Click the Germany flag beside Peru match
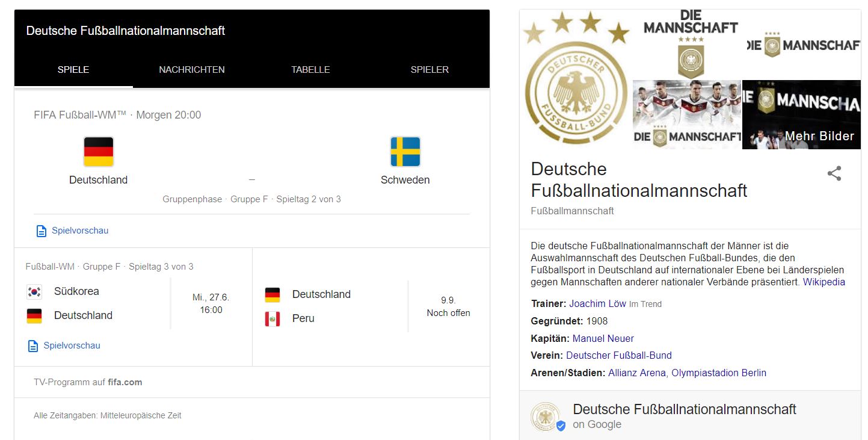Screen dimensions: 868x440 tap(272, 295)
